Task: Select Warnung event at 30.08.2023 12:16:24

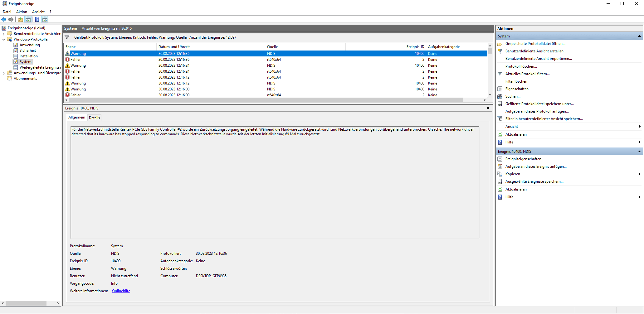Action: click(276, 65)
